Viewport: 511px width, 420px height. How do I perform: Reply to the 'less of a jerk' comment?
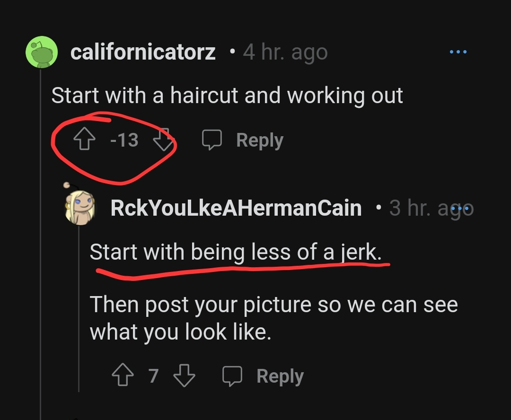click(x=263, y=376)
